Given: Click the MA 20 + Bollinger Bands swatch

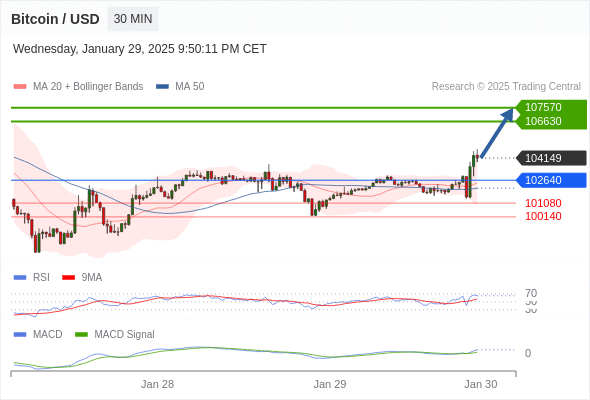Looking at the screenshot, I should tap(20, 87).
